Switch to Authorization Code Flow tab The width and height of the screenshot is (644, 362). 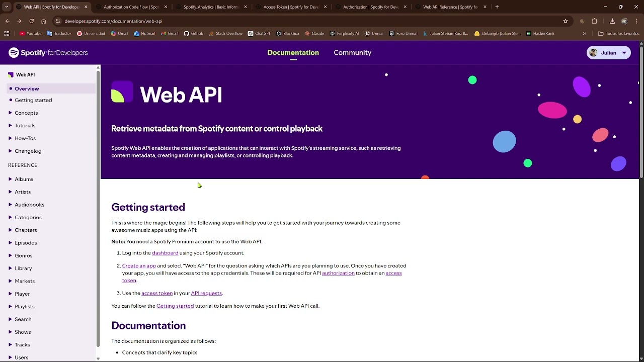pyautogui.click(x=131, y=7)
